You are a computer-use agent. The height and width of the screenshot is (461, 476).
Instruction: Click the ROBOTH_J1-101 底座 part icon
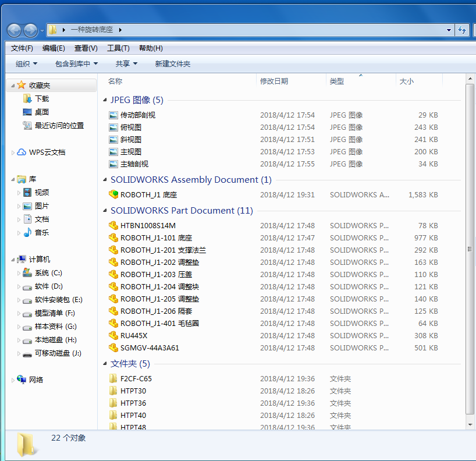coord(113,237)
